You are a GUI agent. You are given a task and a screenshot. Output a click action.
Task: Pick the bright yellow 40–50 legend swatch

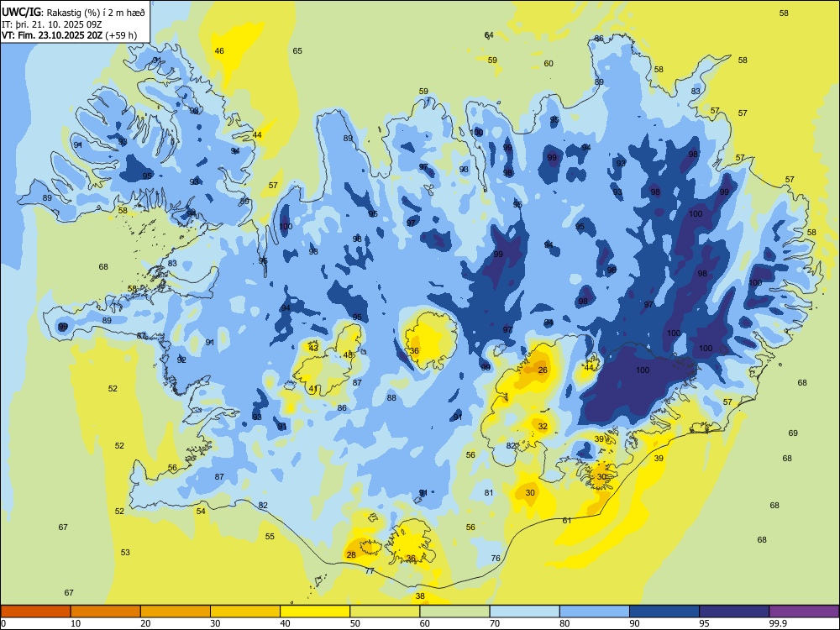[x=315, y=612]
